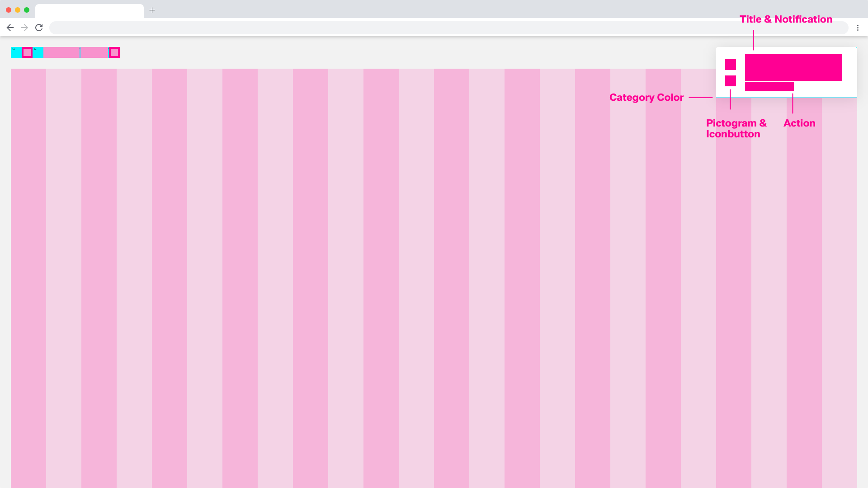Click the small action block under the title

[769, 86]
